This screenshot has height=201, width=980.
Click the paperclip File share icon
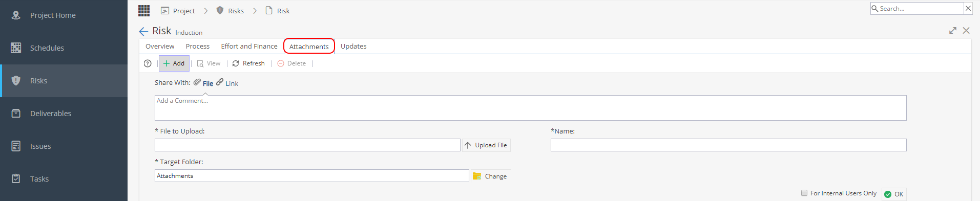pyautogui.click(x=197, y=82)
